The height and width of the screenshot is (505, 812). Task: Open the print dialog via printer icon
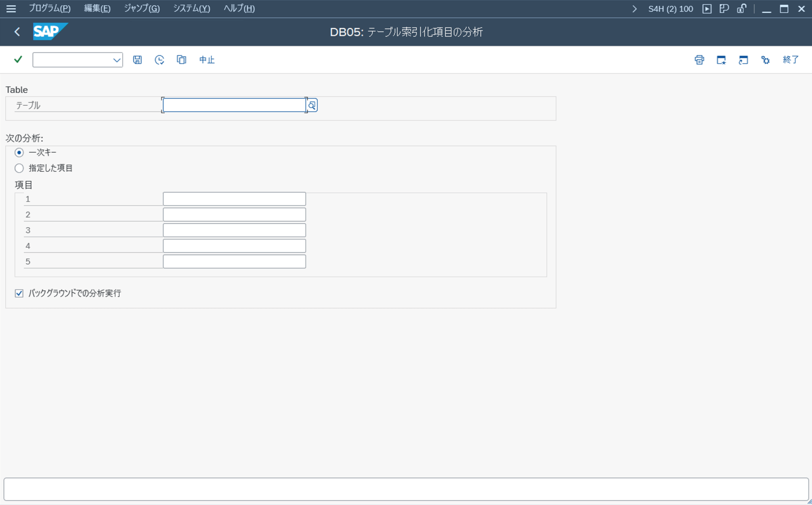[700, 60]
